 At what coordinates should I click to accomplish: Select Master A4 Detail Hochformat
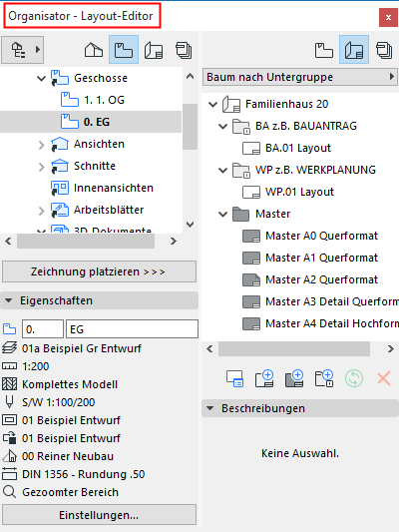click(x=332, y=323)
